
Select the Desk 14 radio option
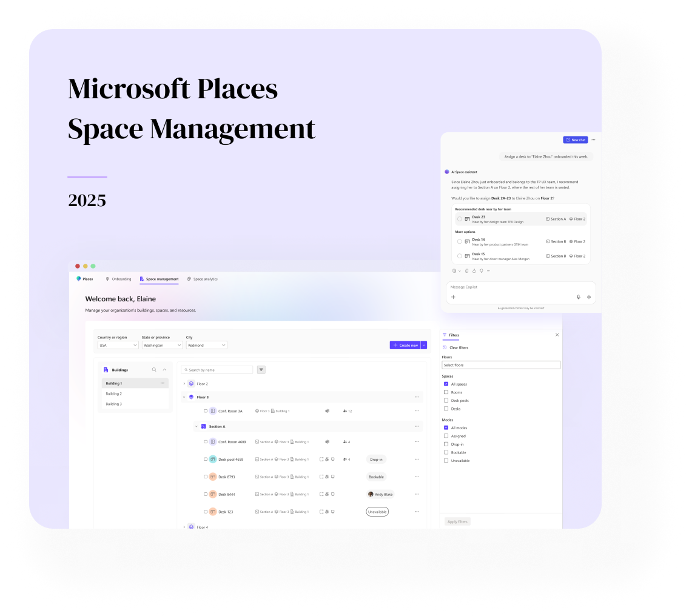[460, 242]
